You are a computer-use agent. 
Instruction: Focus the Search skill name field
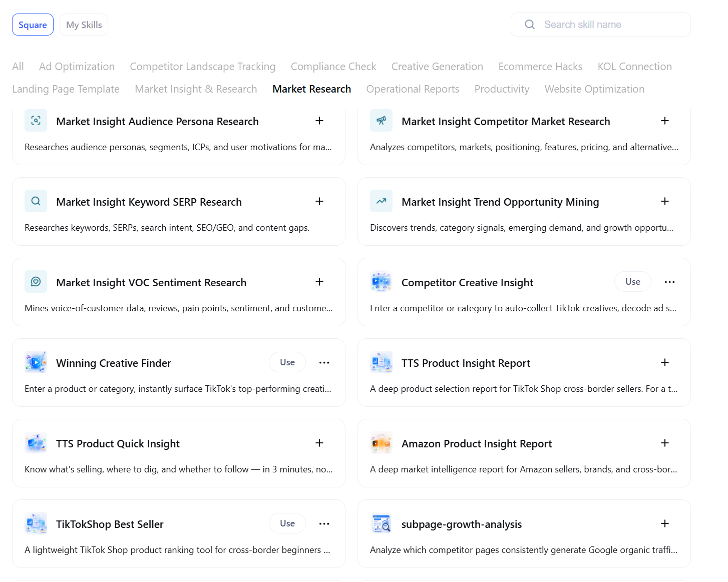601,25
